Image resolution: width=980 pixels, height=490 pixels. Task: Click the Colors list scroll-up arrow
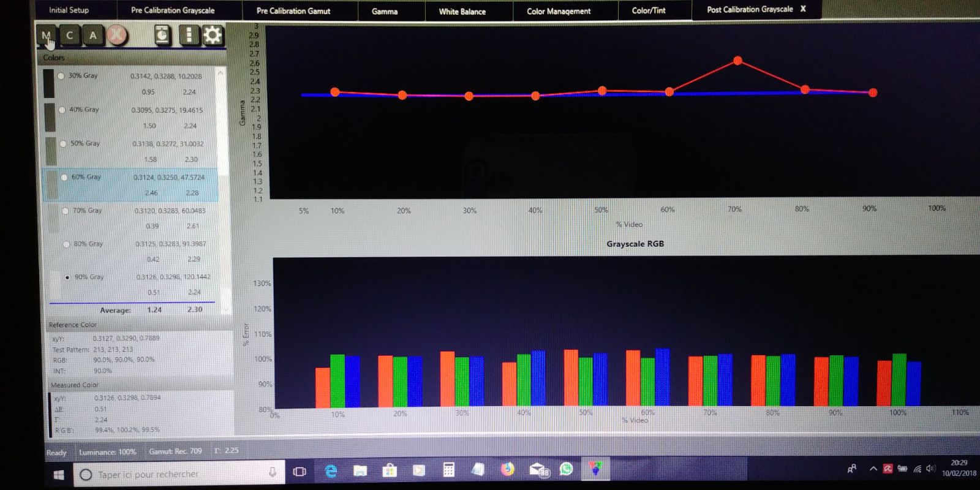click(221, 73)
